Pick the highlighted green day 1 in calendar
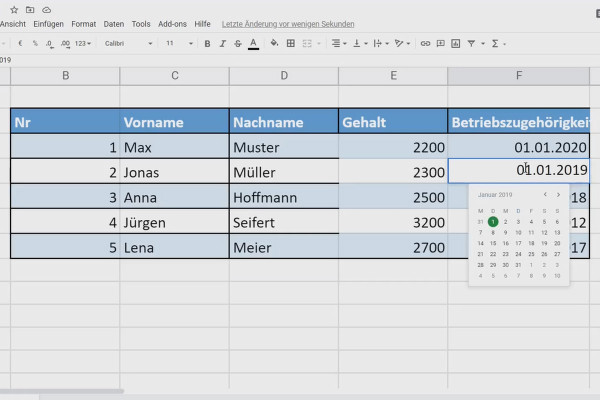 coord(493,222)
